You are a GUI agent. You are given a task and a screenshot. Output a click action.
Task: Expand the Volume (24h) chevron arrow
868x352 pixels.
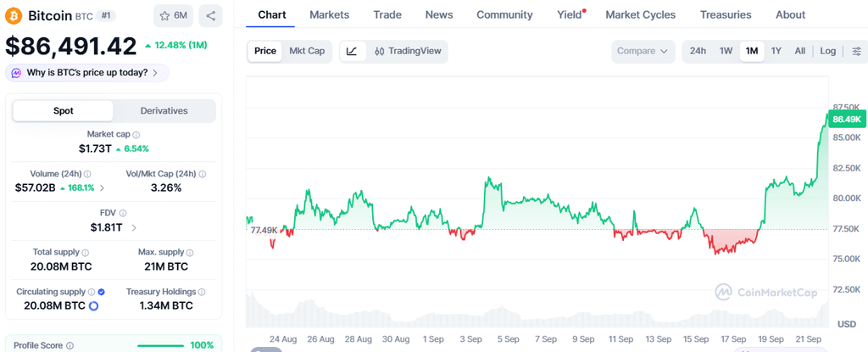pyautogui.click(x=102, y=188)
